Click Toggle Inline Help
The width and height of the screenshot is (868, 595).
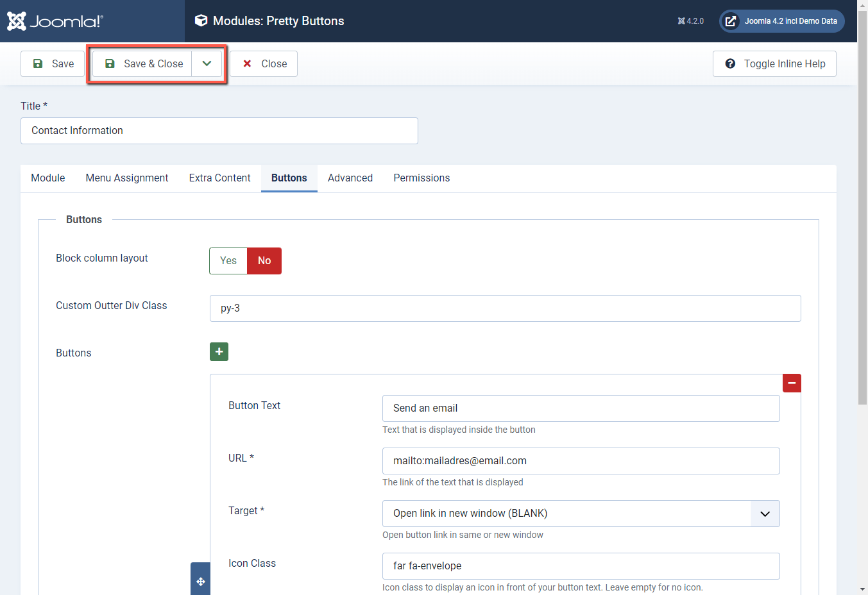774,63
